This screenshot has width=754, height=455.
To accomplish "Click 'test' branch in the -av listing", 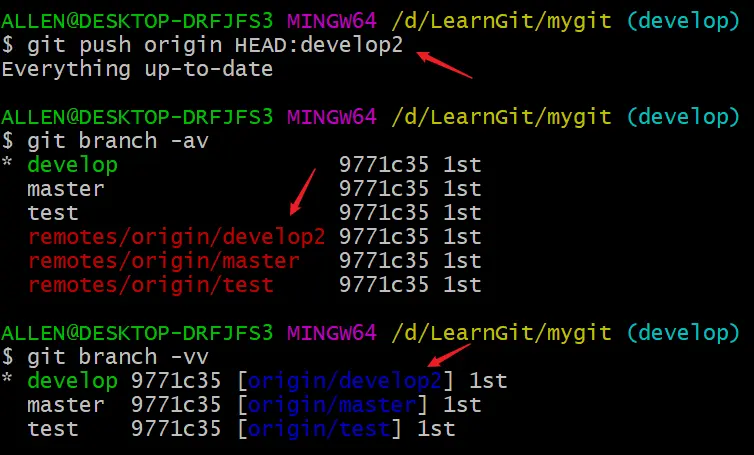I will click(53, 213).
